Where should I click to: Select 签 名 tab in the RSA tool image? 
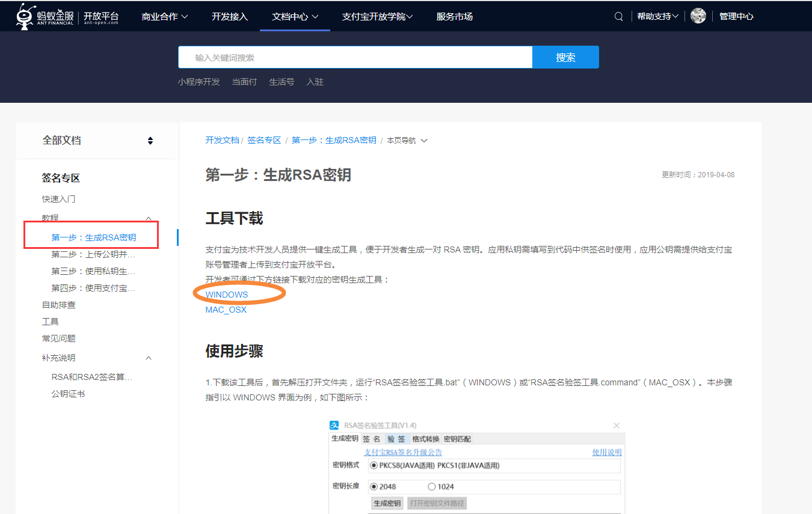(x=372, y=439)
